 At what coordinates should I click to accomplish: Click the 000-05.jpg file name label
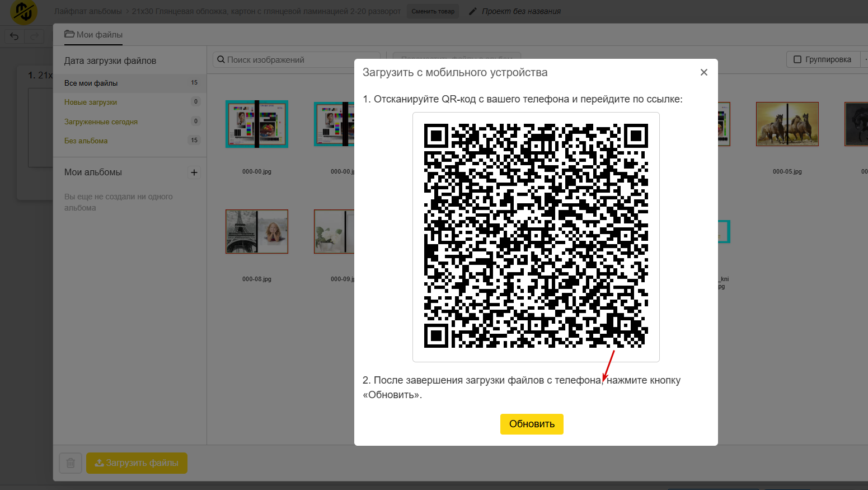787,171
